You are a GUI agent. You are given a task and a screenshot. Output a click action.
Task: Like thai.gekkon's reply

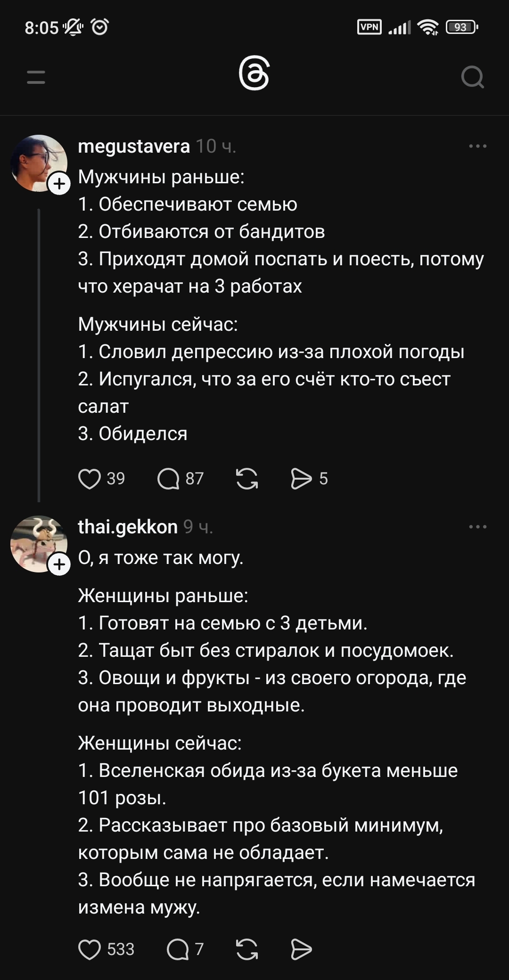(91, 950)
